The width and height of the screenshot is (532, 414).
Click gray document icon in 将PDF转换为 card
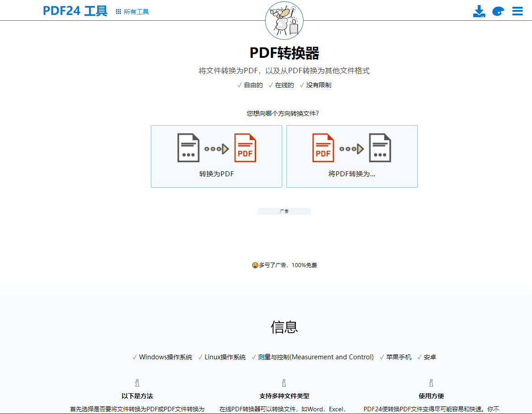tap(380, 148)
